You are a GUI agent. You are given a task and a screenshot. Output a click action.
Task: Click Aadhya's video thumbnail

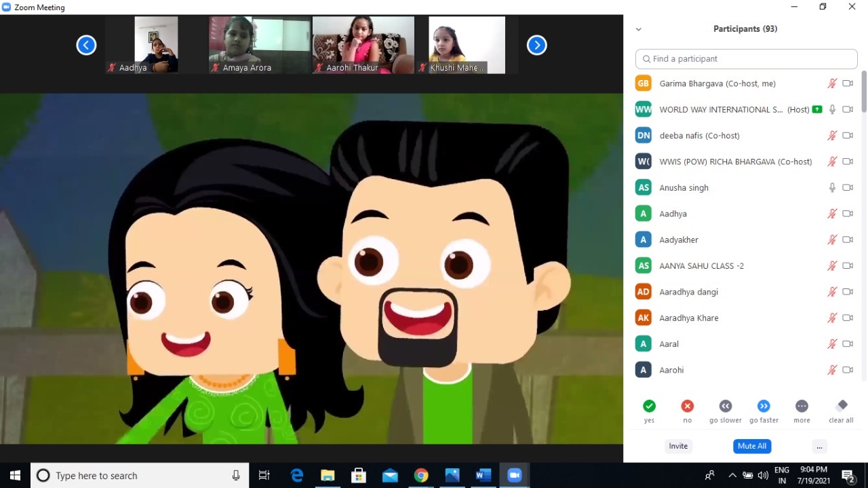tap(156, 45)
